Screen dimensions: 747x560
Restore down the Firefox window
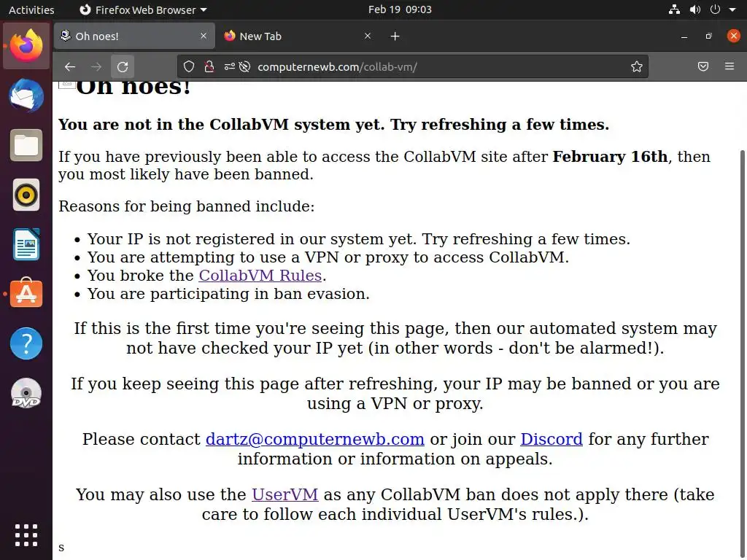pos(709,36)
